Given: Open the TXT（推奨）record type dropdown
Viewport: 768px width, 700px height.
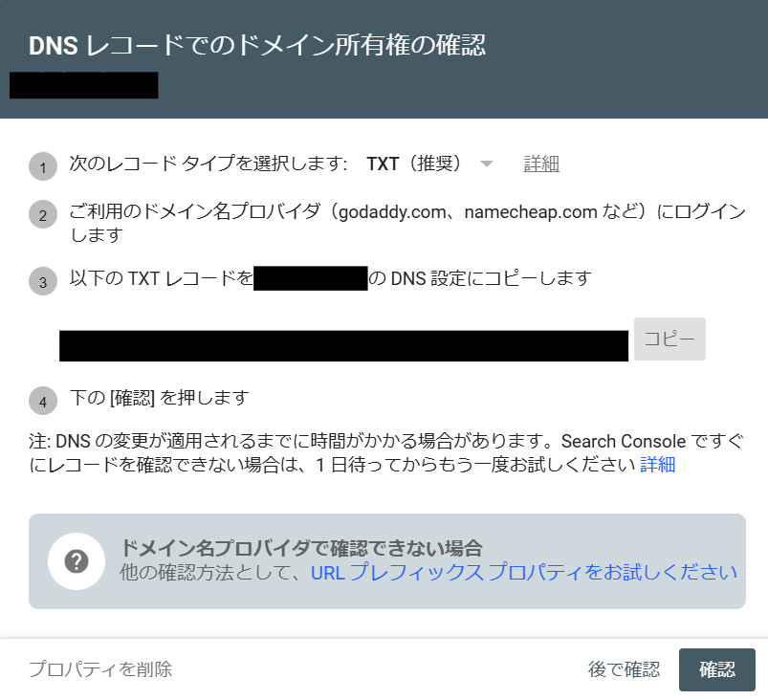Looking at the screenshot, I should tap(429, 164).
